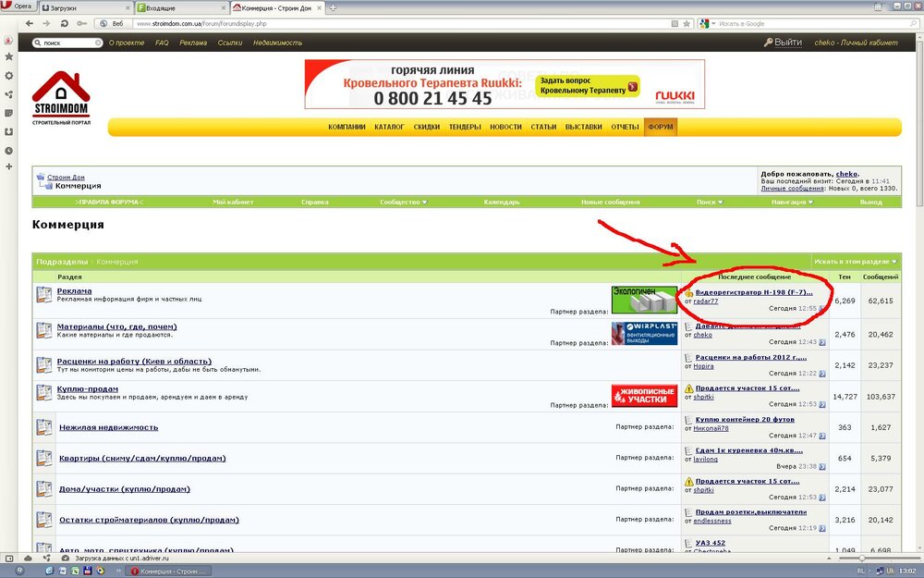Bookmark page with address bar star icon
The image size is (924, 578).
(x=687, y=24)
